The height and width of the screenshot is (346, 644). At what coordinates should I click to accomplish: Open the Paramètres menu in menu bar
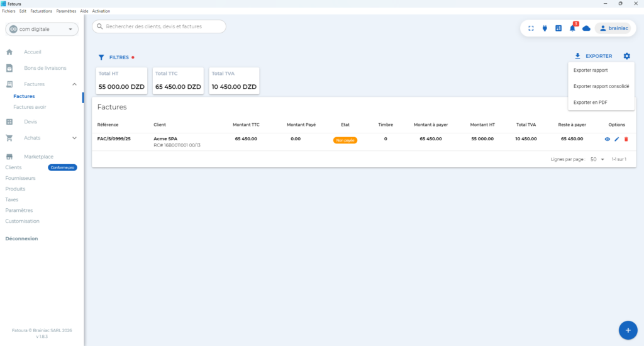(x=66, y=11)
